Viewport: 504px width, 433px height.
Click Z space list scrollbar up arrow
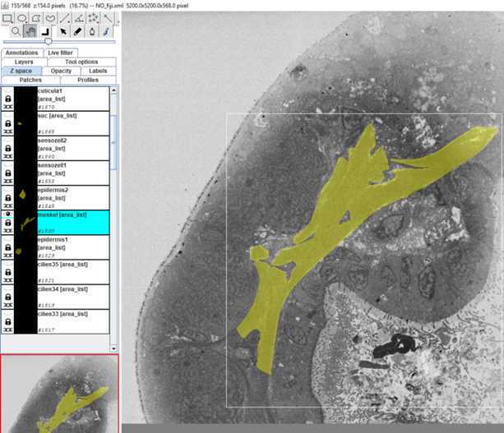113,90
